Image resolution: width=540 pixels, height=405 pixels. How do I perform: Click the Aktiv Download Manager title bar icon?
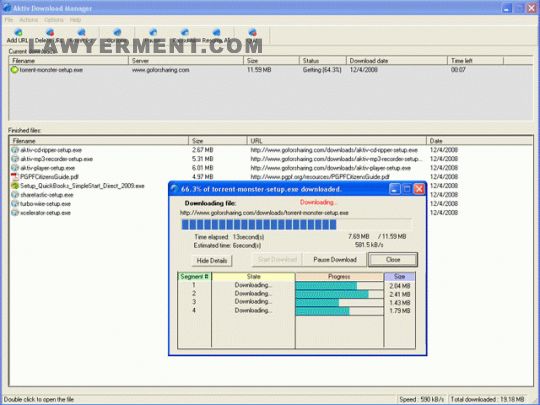7,8
